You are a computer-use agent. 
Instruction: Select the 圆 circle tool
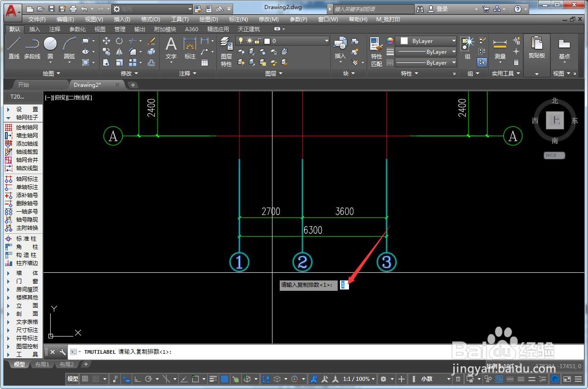click(x=50, y=48)
